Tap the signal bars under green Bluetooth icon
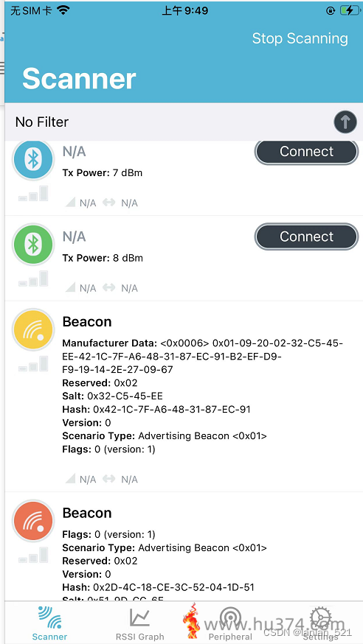 tap(33, 279)
